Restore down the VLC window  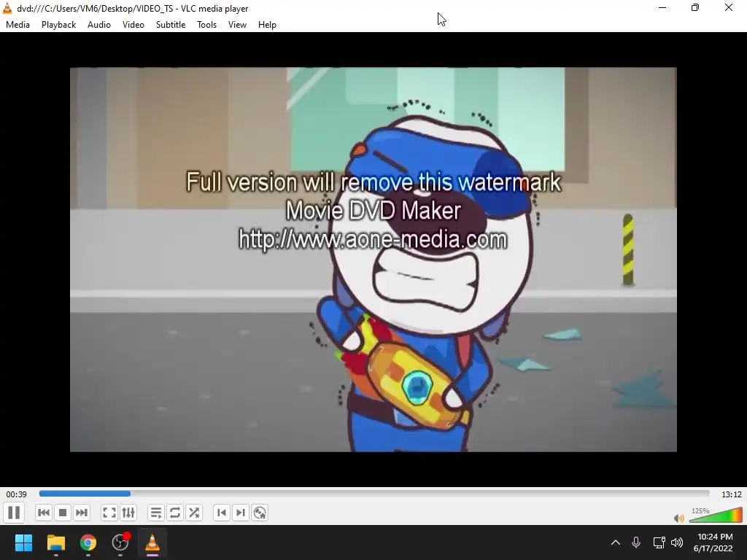[x=695, y=7]
